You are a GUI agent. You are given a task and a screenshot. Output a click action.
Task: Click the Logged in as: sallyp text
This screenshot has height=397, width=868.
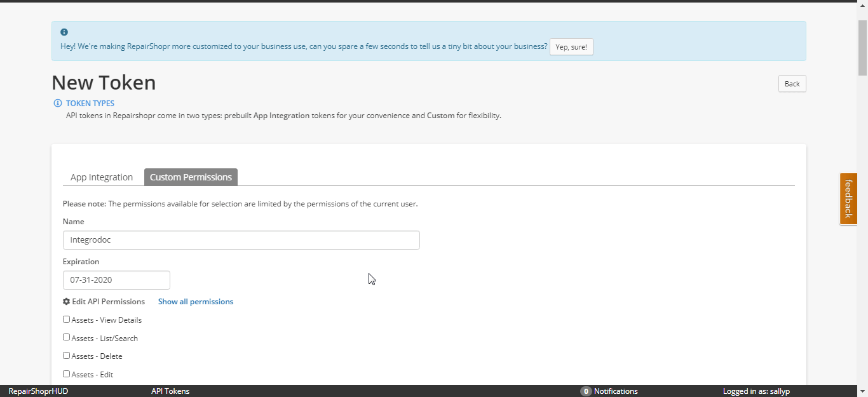click(x=756, y=391)
